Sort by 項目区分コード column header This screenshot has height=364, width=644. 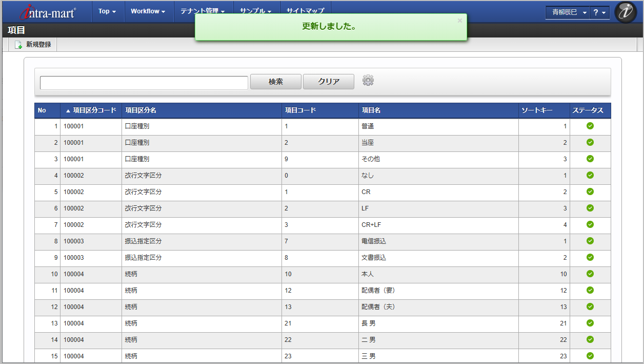click(91, 110)
